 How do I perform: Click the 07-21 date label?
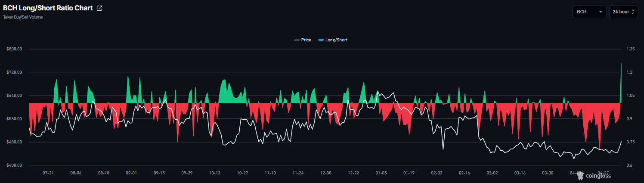point(48,173)
